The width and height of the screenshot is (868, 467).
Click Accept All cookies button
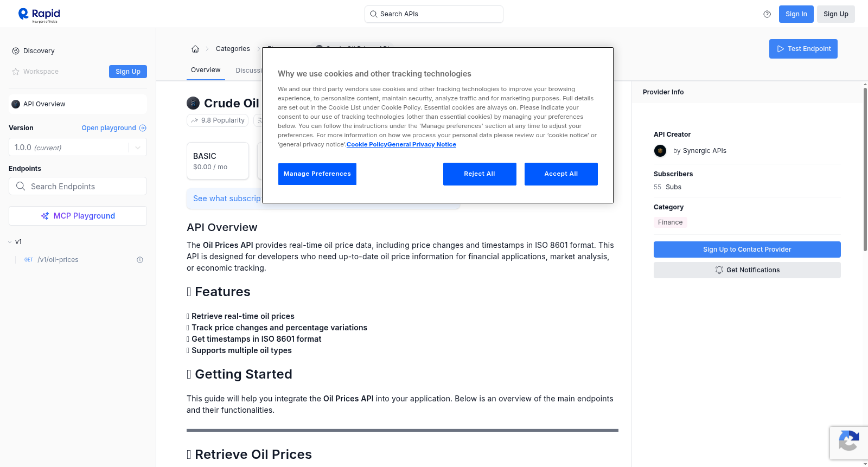click(x=561, y=174)
